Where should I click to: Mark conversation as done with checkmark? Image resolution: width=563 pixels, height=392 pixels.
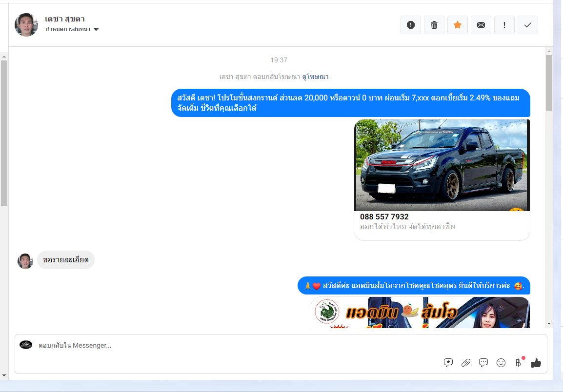[527, 25]
